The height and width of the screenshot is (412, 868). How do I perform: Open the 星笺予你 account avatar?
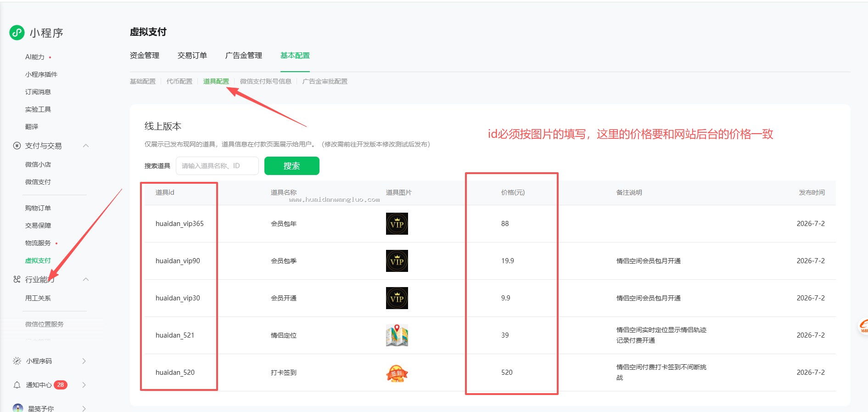pos(18,408)
